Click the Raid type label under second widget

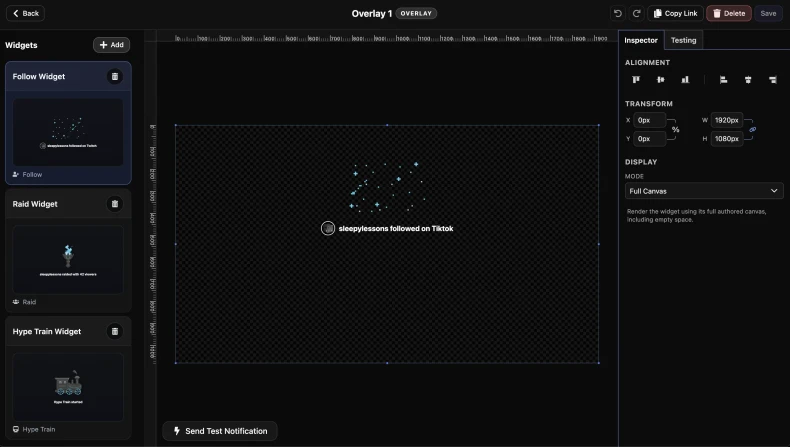29,302
